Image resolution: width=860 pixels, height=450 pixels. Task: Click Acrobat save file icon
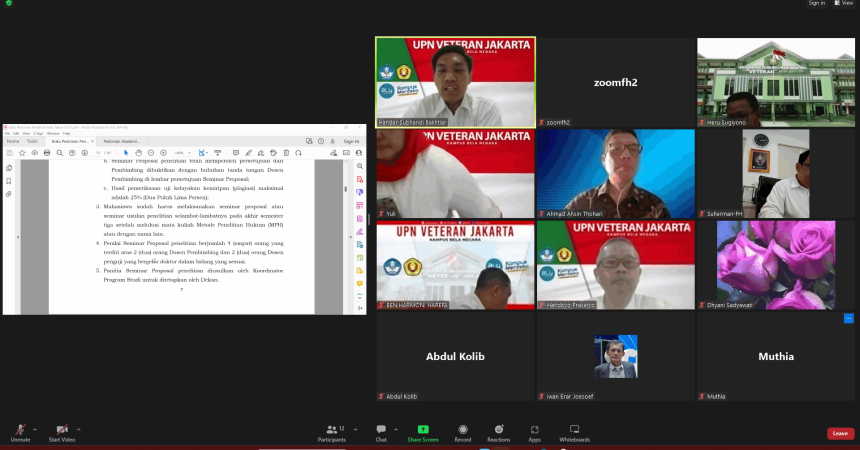pyautogui.click(x=9, y=153)
